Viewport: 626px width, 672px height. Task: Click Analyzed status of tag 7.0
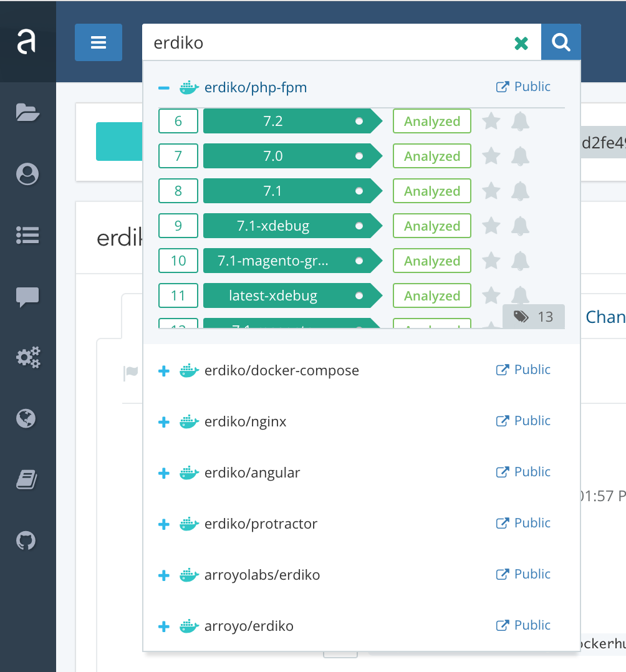click(x=431, y=156)
